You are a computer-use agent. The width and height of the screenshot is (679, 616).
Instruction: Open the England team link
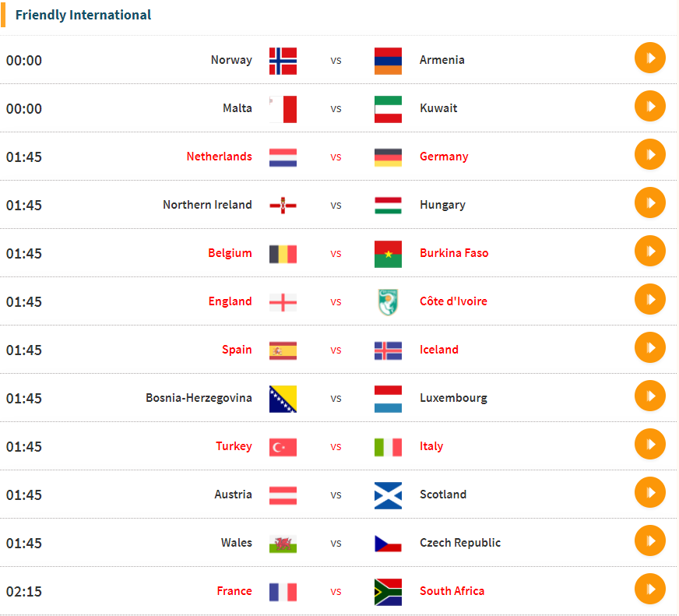[x=230, y=301]
